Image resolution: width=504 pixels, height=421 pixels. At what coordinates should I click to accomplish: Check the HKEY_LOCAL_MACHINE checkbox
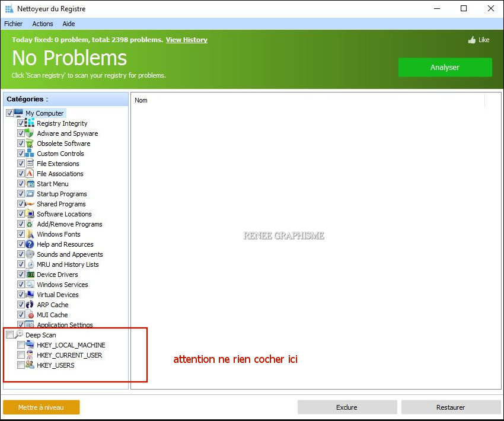[21, 345]
